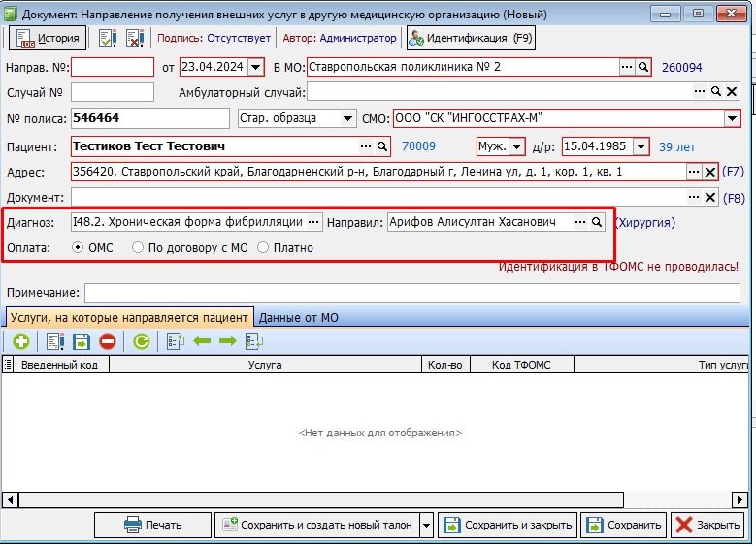Image resolution: width=756 pixels, height=546 pixels.
Task: Delete service with red minus icon
Action: 108,341
